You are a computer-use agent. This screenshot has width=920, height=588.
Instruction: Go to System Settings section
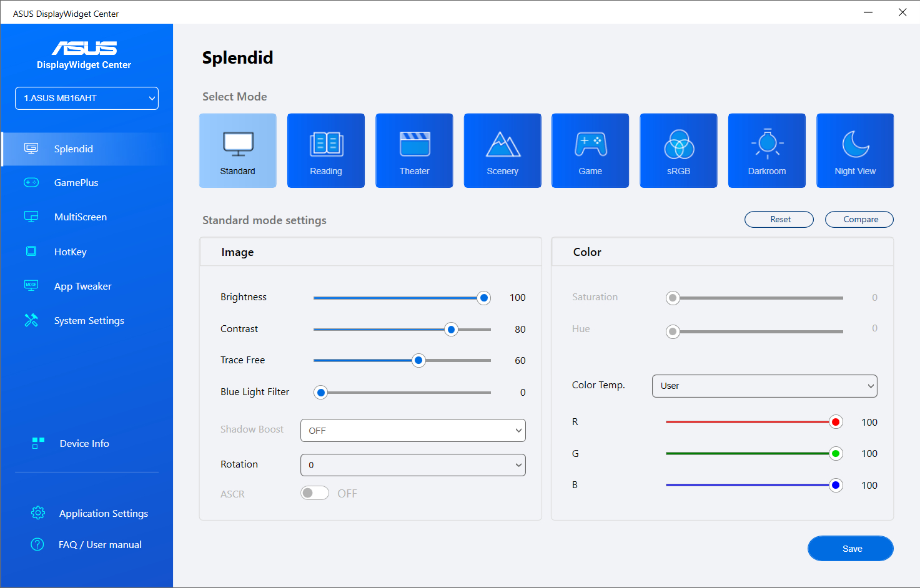pos(89,320)
